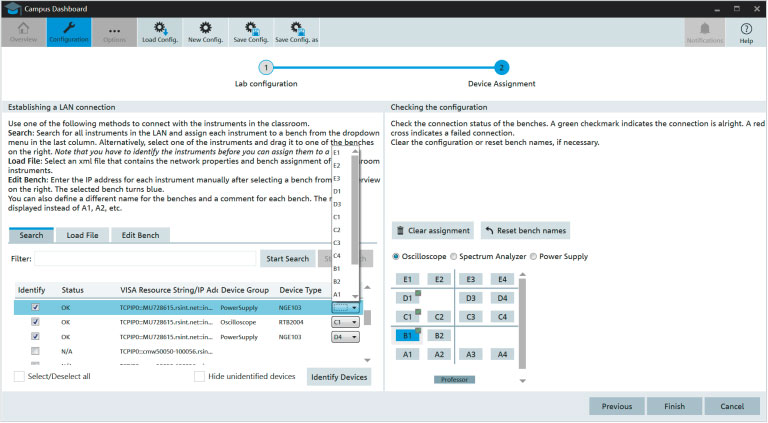Choose E3 from the open bench list
The height and width of the screenshot is (423, 768).
pyautogui.click(x=337, y=178)
